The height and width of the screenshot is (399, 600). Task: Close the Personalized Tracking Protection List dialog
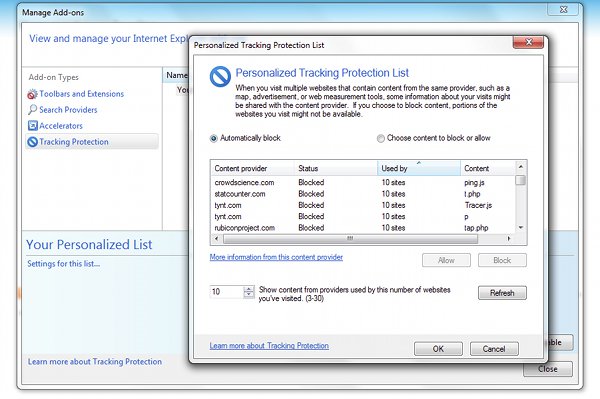[528, 42]
